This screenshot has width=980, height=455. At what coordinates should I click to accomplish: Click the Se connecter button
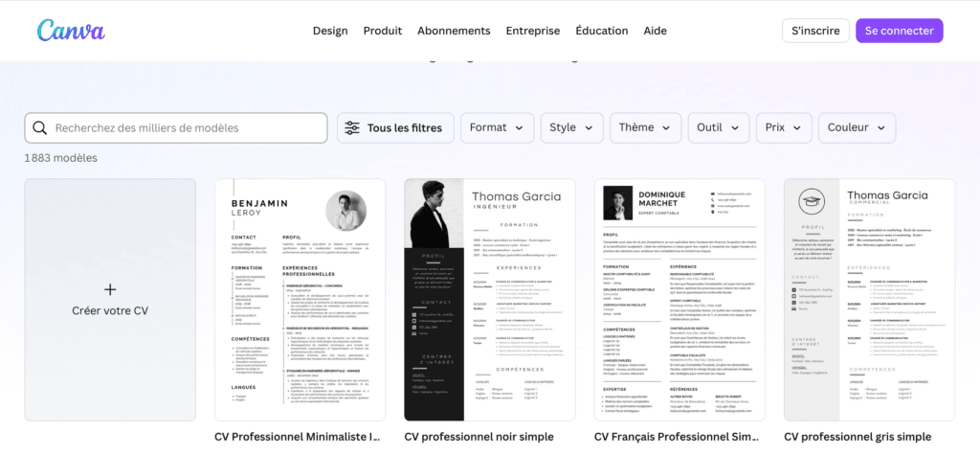899,31
